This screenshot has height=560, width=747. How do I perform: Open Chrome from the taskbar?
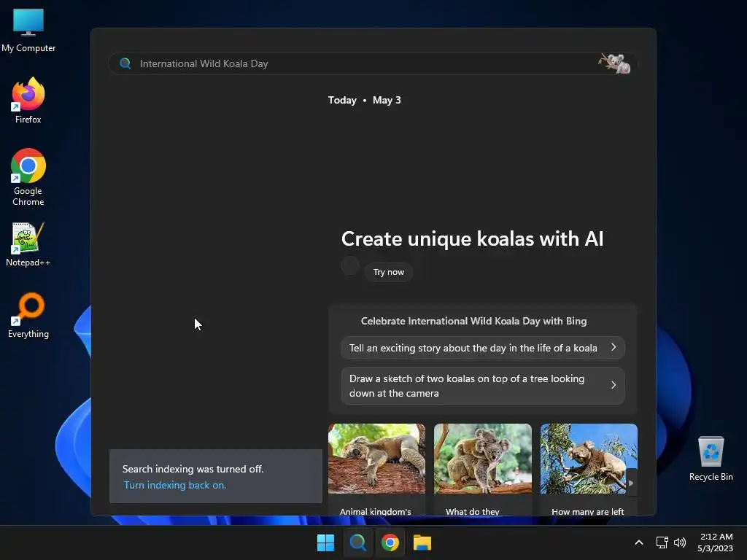click(390, 542)
